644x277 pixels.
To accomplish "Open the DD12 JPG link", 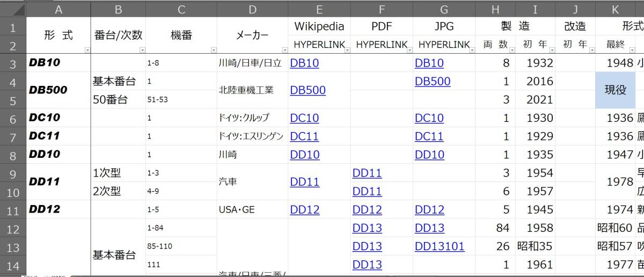I will 429,210.
